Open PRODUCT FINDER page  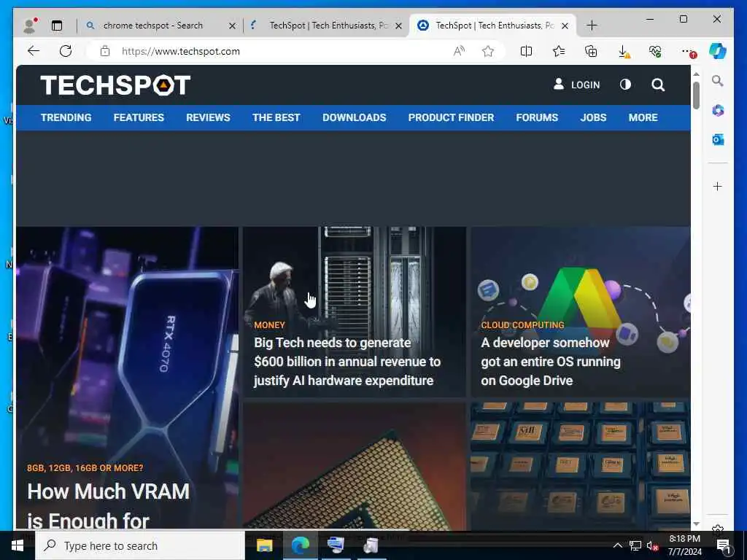click(451, 117)
